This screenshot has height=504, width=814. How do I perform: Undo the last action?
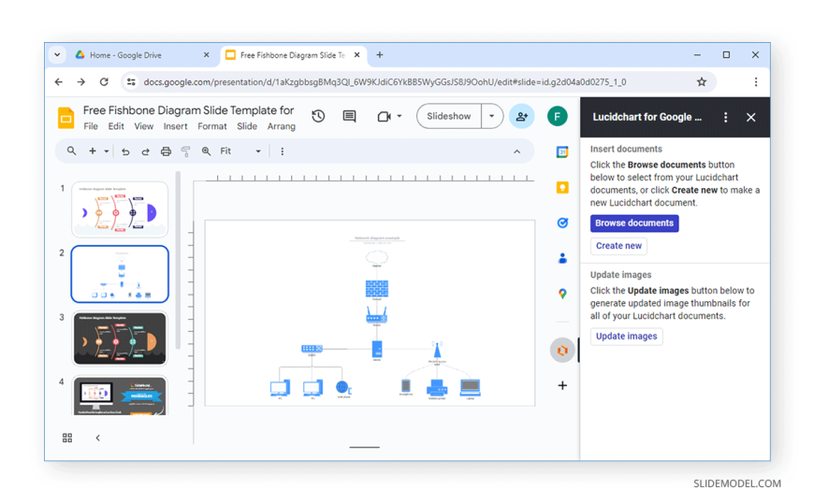[x=125, y=151]
